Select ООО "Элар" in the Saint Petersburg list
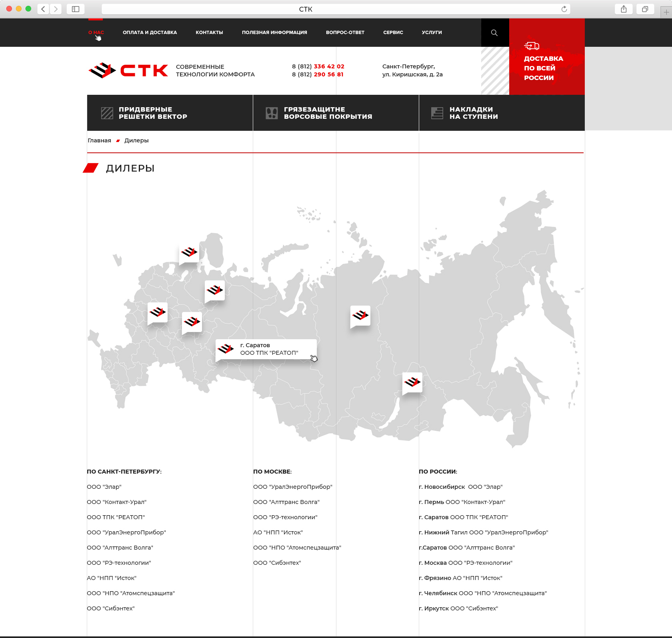 [104, 487]
